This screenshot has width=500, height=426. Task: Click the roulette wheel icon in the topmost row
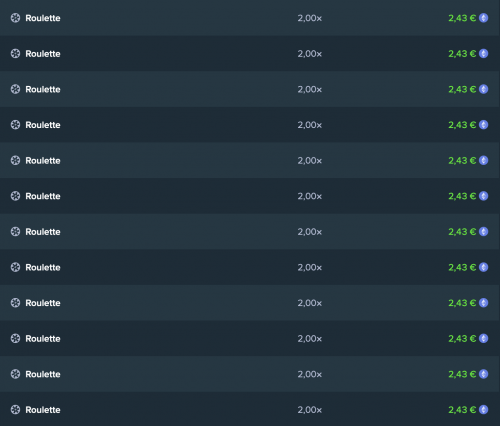pos(15,18)
